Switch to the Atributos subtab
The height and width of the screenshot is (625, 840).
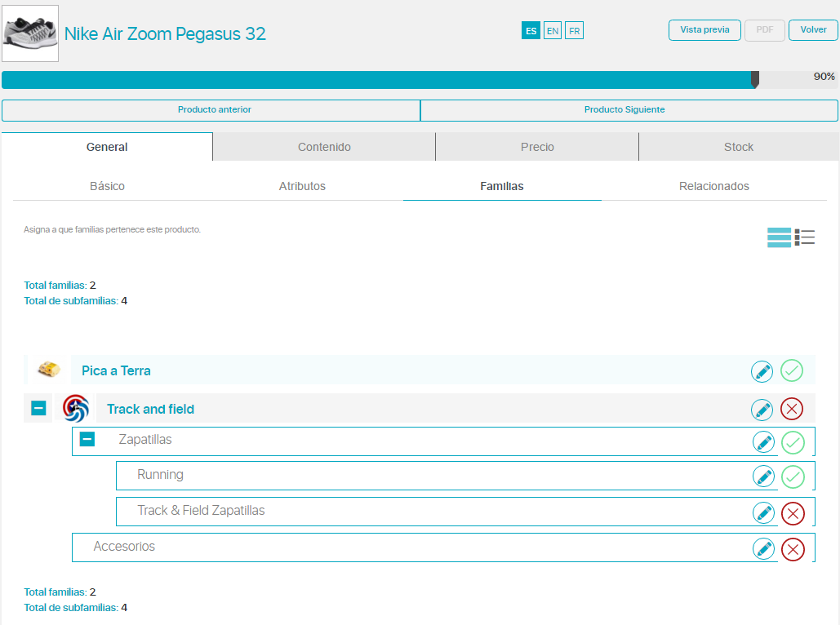click(x=302, y=186)
